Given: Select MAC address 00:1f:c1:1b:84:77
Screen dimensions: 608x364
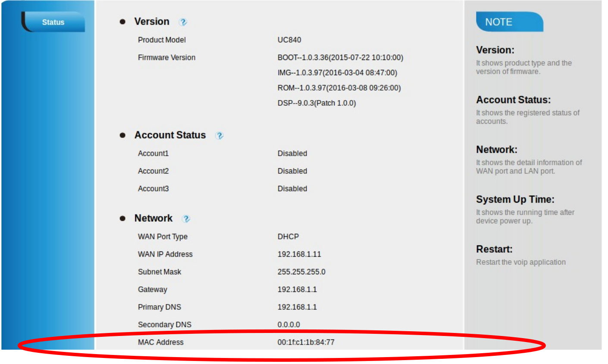Looking at the screenshot, I should (x=306, y=342).
